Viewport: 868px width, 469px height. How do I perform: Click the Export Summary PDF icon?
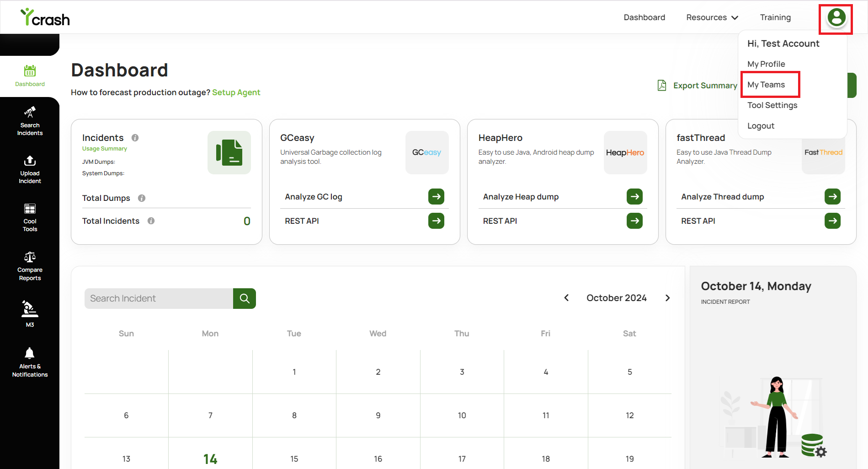(662, 86)
